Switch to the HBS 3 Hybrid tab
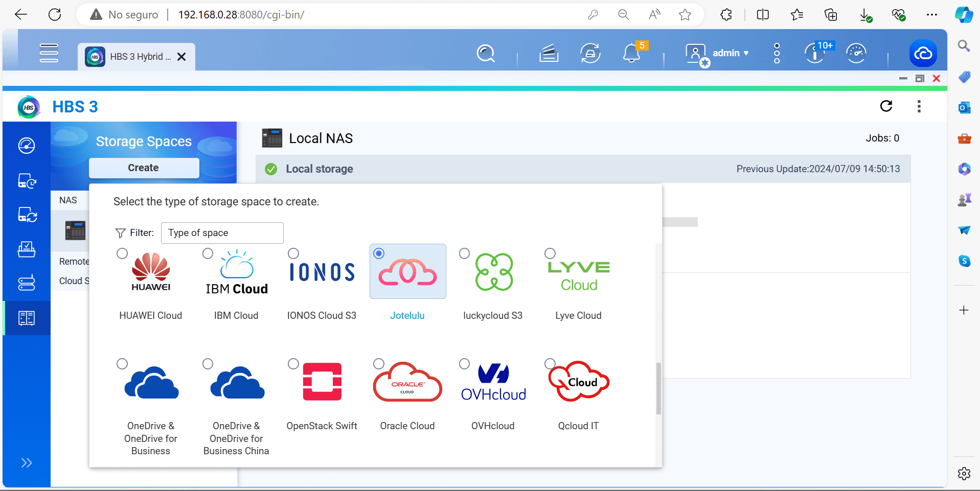Image resolution: width=980 pixels, height=491 pixels. pyautogui.click(x=136, y=57)
